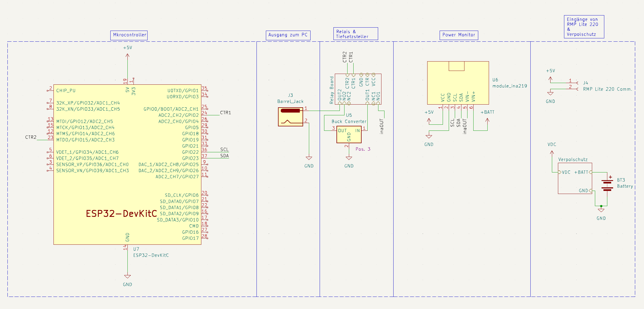Click the Pos. 3 annotation

pos(363,149)
